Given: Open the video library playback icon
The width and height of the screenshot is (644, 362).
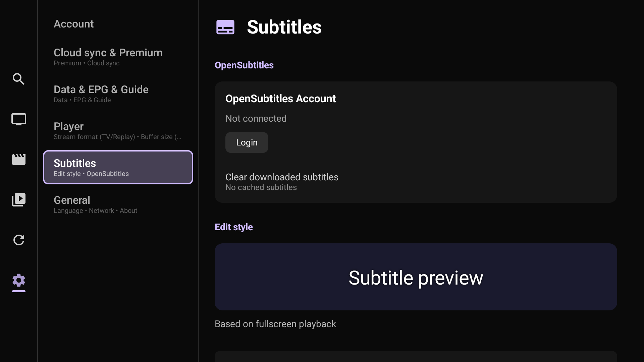Looking at the screenshot, I should 19,199.
